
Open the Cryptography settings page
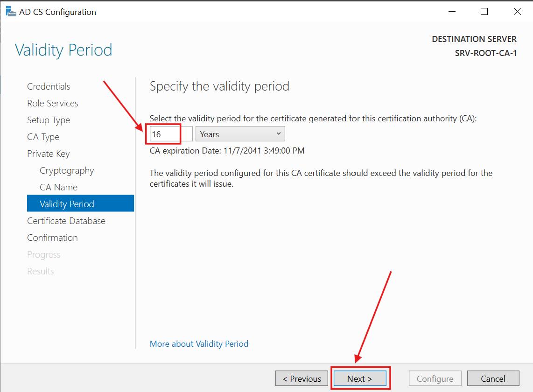(x=67, y=170)
